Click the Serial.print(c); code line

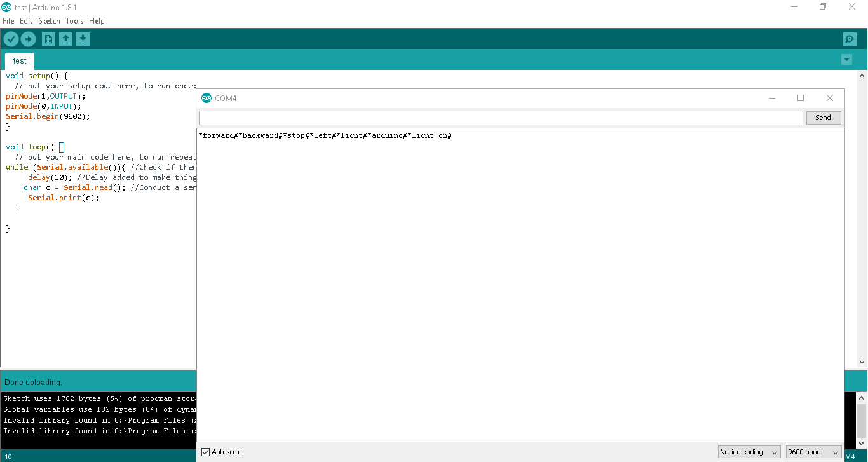[x=64, y=198]
